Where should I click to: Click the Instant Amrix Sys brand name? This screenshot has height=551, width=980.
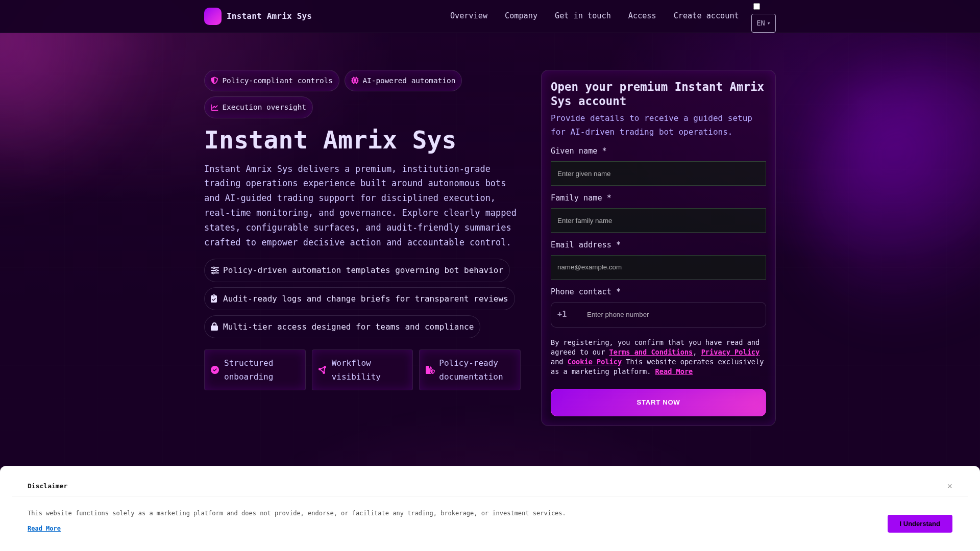pyautogui.click(x=269, y=16)
